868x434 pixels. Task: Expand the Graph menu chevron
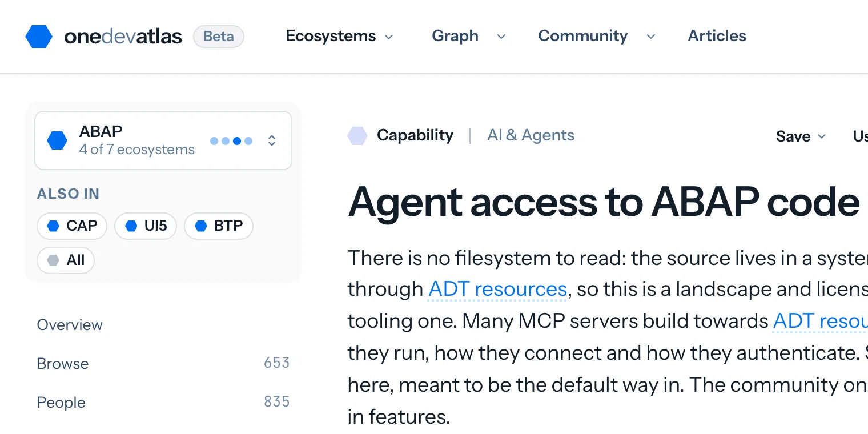pyautogui.click(x=501, y=37)
